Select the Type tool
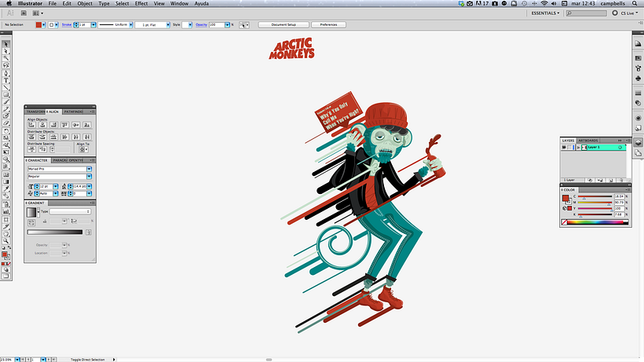 [5, 80]
